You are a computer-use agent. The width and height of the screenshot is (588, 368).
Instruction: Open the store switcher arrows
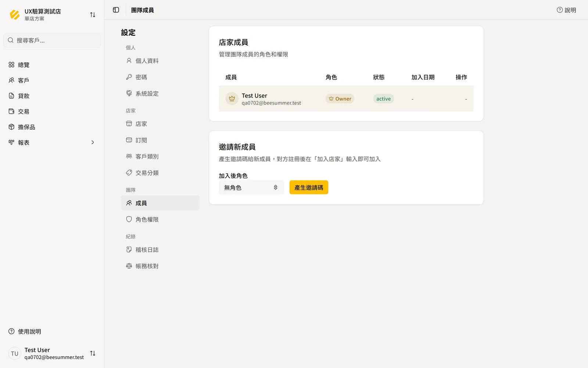[x=93, y=15]
